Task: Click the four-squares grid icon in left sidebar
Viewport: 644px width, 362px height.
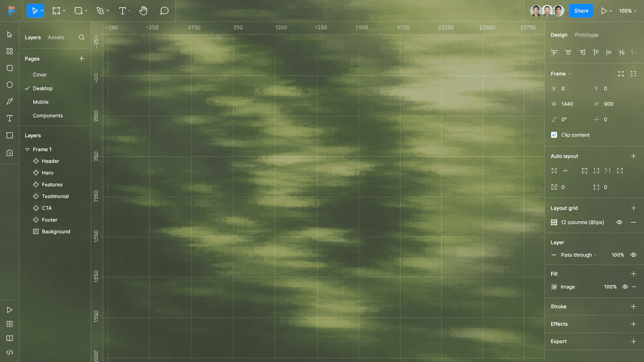Action: point(10,51)
